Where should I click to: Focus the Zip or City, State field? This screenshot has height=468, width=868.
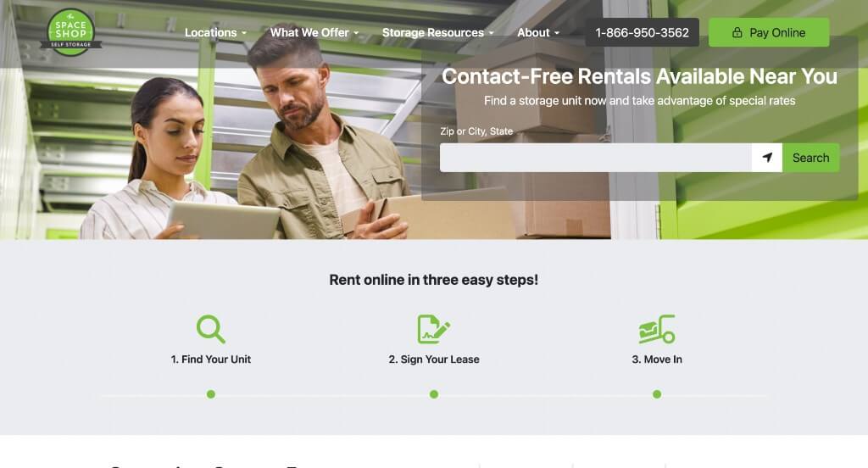click(596, 158)
